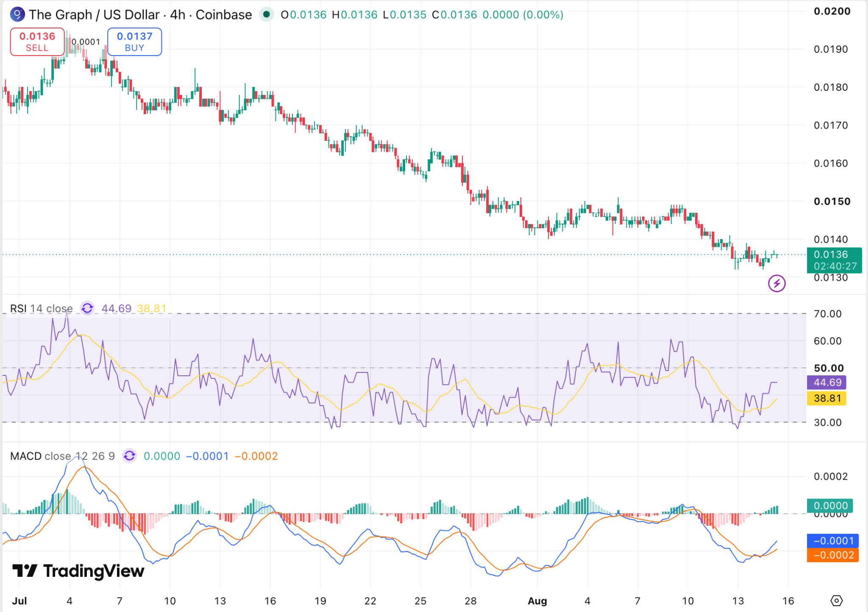This screenshot has width=868, height=612.
Task: Click the 0.0000 (0.00%) change readout
Action: [523, 15]
